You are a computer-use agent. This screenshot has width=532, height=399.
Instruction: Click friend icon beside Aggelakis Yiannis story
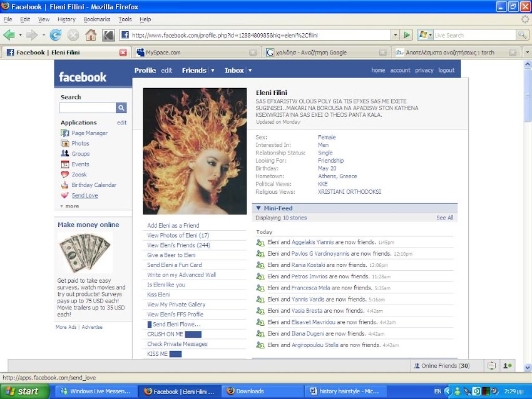point(260,243)
